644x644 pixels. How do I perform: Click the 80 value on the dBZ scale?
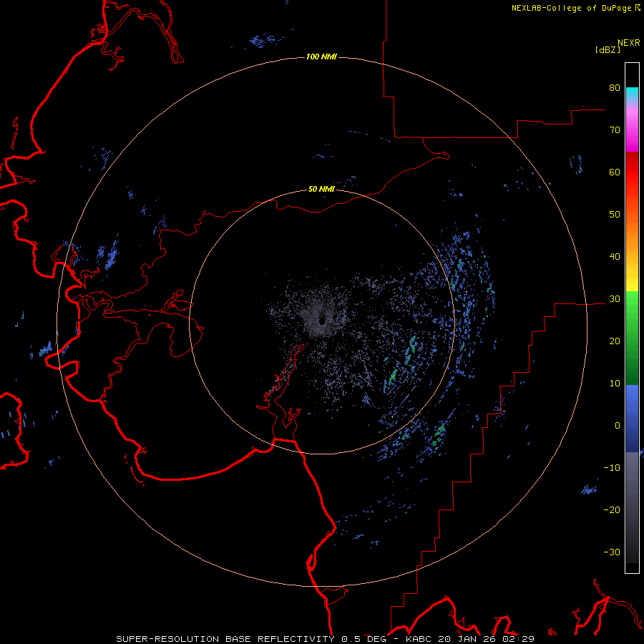[x=615, y=88]
